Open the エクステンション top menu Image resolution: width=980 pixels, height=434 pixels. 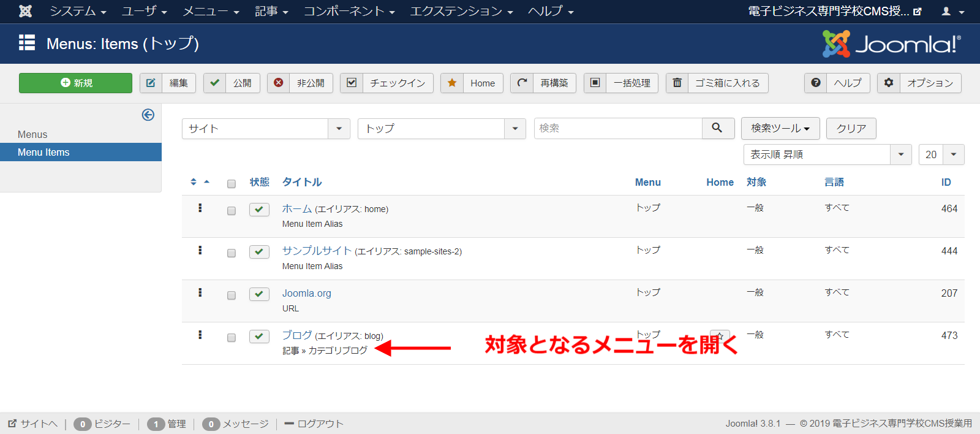click(461, 11)
